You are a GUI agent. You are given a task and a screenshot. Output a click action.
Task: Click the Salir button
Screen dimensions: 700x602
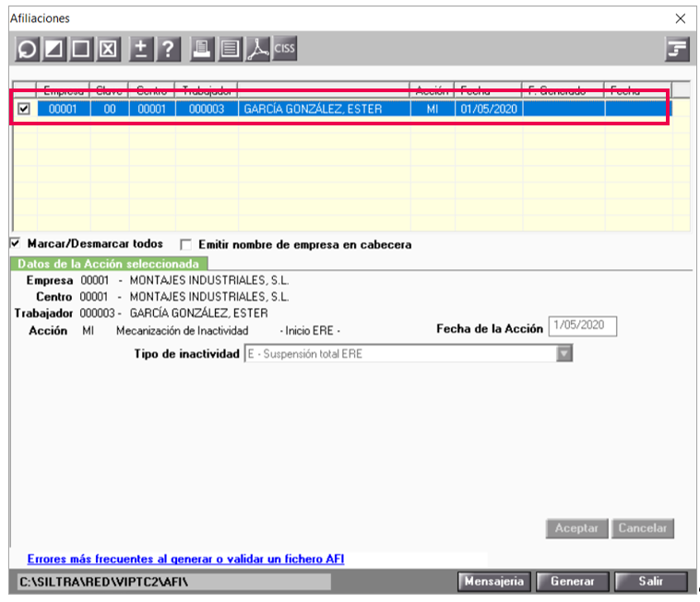coord(650,582)
